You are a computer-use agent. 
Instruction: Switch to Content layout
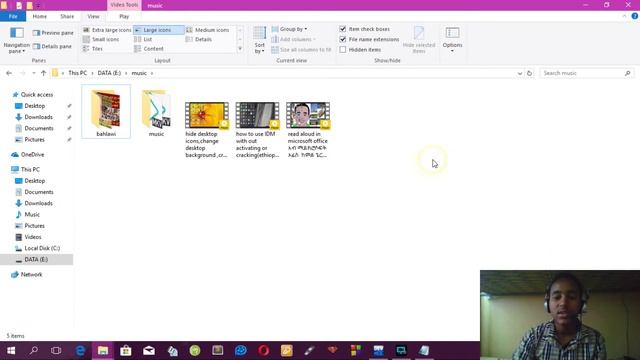149,49
